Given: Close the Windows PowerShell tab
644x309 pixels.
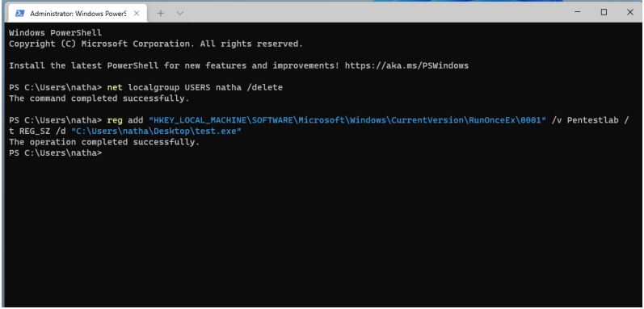Looking at the screenshot, I should click(137, 14).
